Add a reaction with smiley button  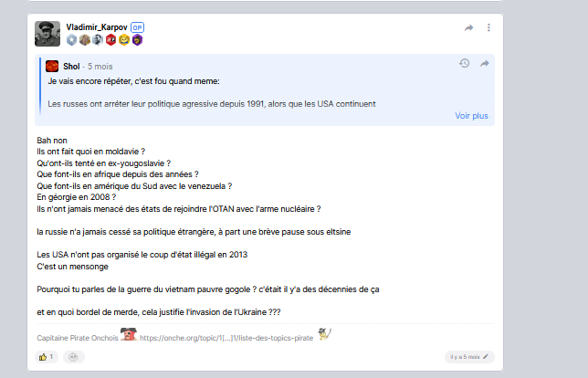click(x=74, y=357)
